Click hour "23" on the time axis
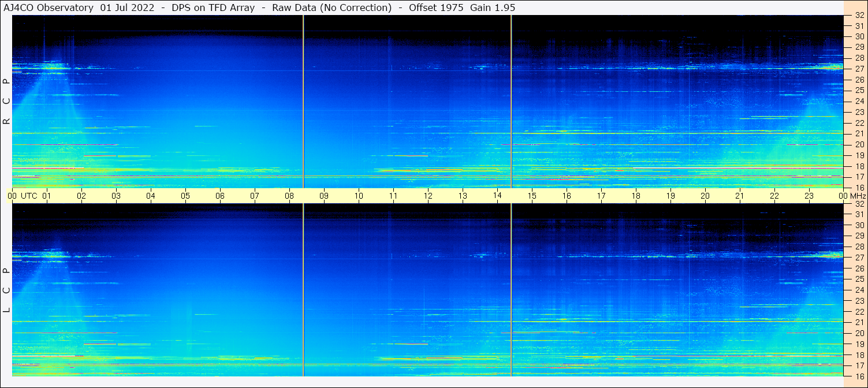This screenshot has width=868, height=388. click(809, 196)
